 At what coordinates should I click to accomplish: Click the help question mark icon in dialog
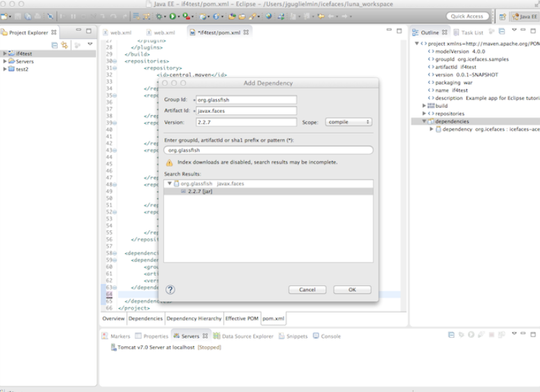[x=170, y=289]
